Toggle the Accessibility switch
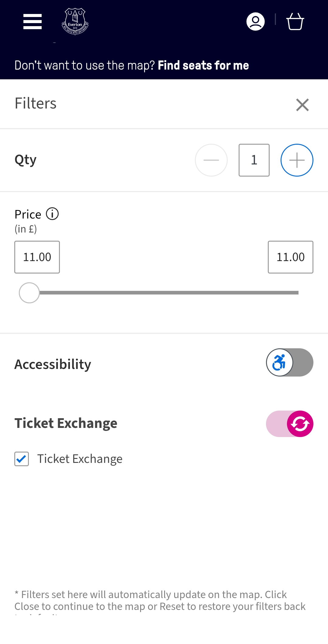The height and width of the screenshot is (644, 328). tap(289, 362)
